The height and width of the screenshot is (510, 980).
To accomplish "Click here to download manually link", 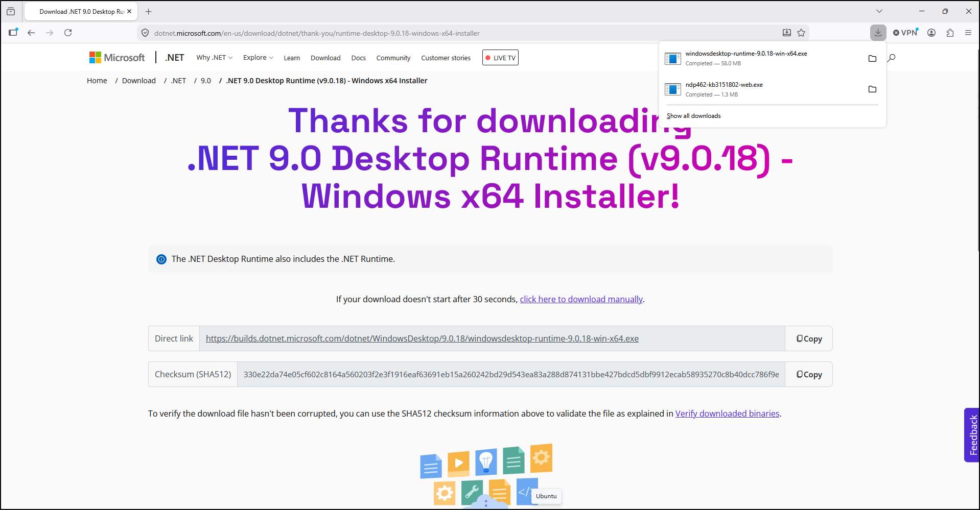I will point(581,299).
